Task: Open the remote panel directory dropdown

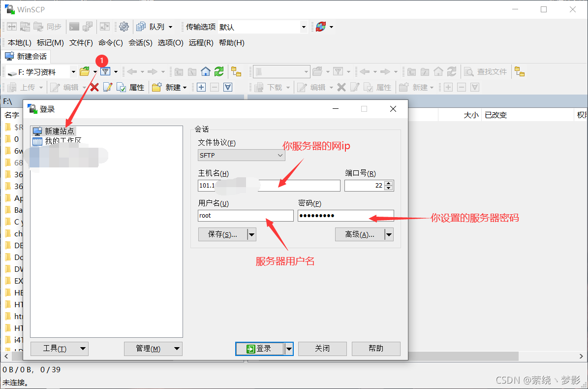Action: tap(281, 72)
